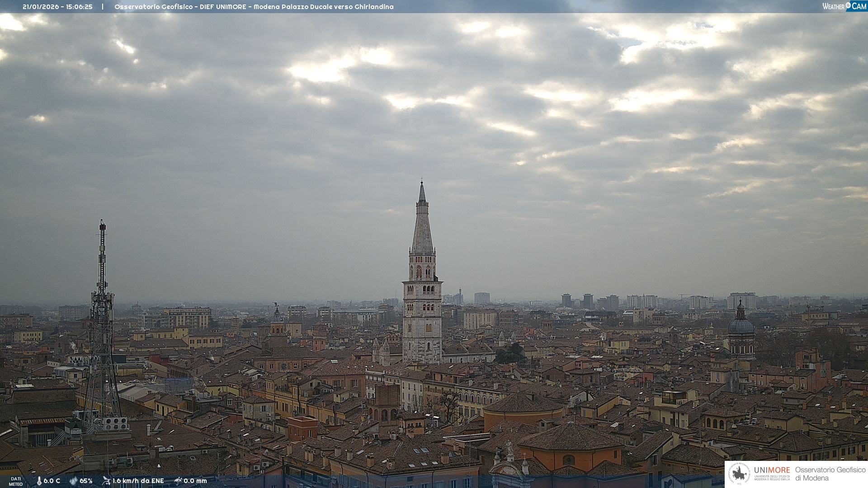Screen dimensions: 868x488
Task: Click the 0.0 mm rainfall value
Action: pos(195,481)
